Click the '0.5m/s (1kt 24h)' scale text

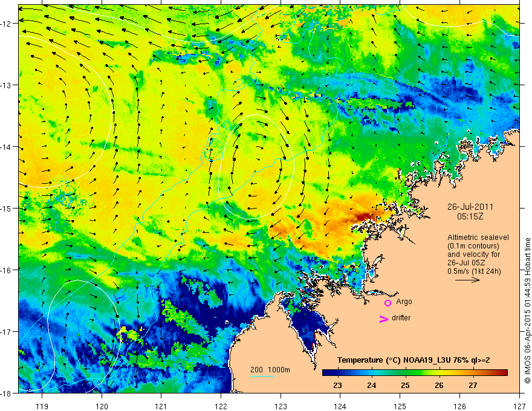pos(474,271)
